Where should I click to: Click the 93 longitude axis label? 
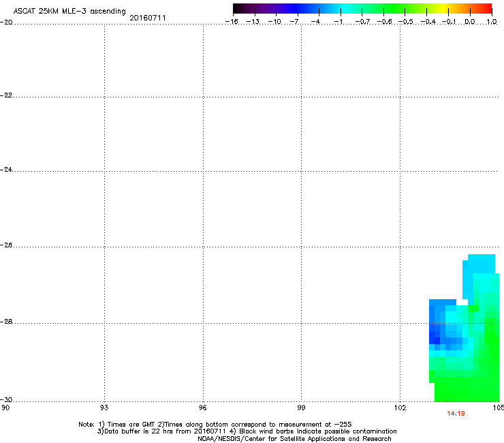tap(104, 408)
